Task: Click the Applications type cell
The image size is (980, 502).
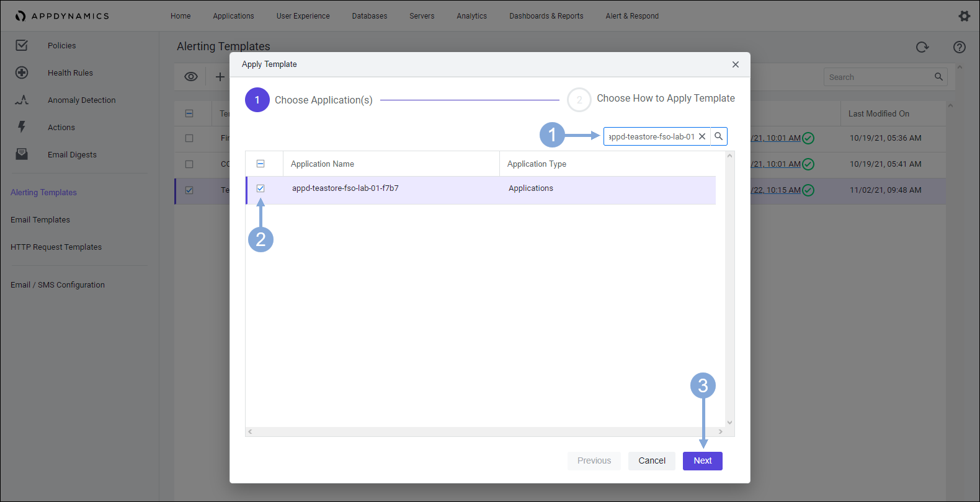Action: click(531, 188)
